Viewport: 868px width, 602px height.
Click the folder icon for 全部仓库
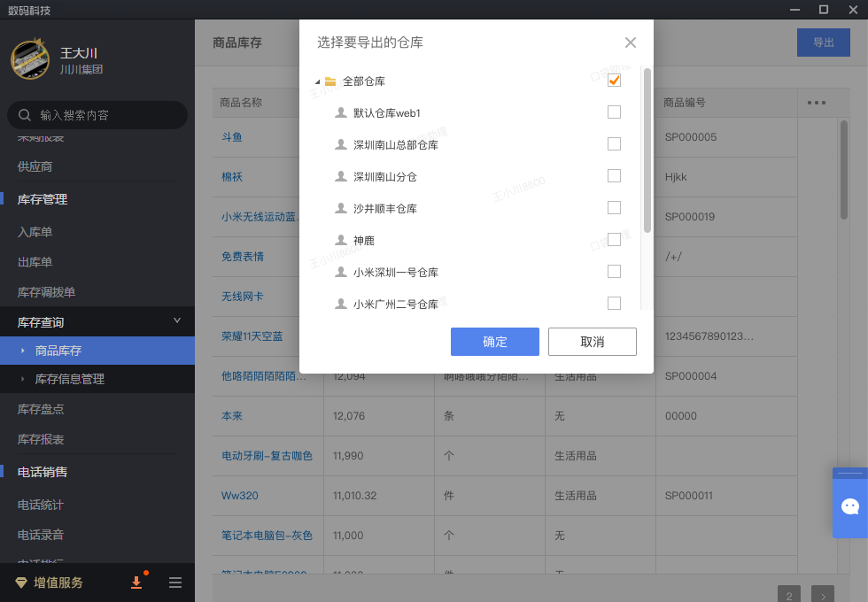(330, 81)
